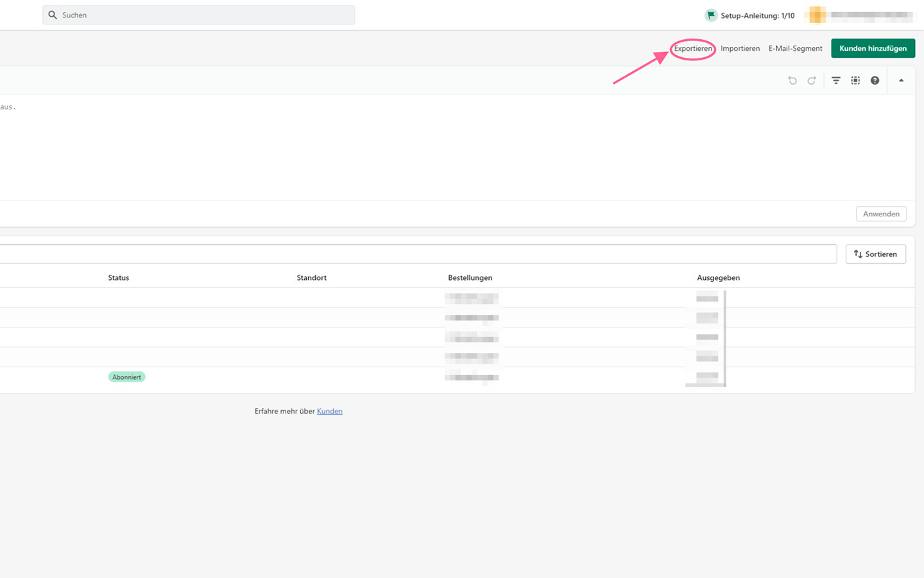Click the Standort column header
The height and width of the screenshot is (578, 924).
pyautogui.click(x=311, y=278)
